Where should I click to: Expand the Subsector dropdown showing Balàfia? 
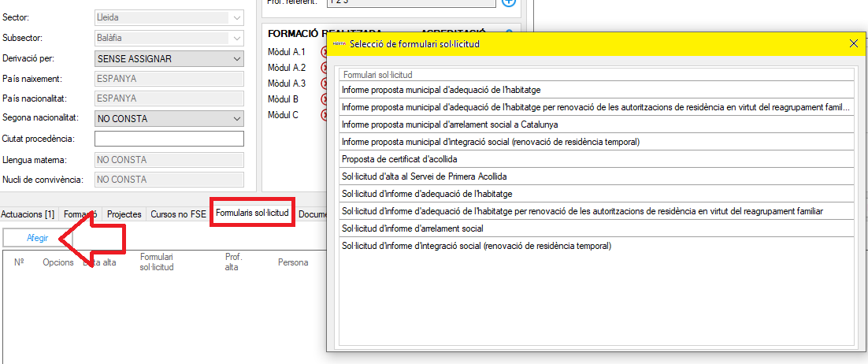238,38
